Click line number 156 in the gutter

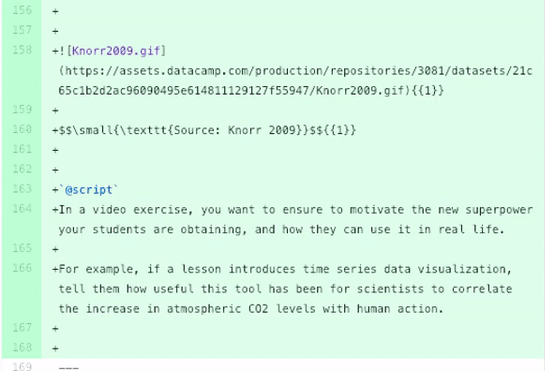tap(22, 10)
